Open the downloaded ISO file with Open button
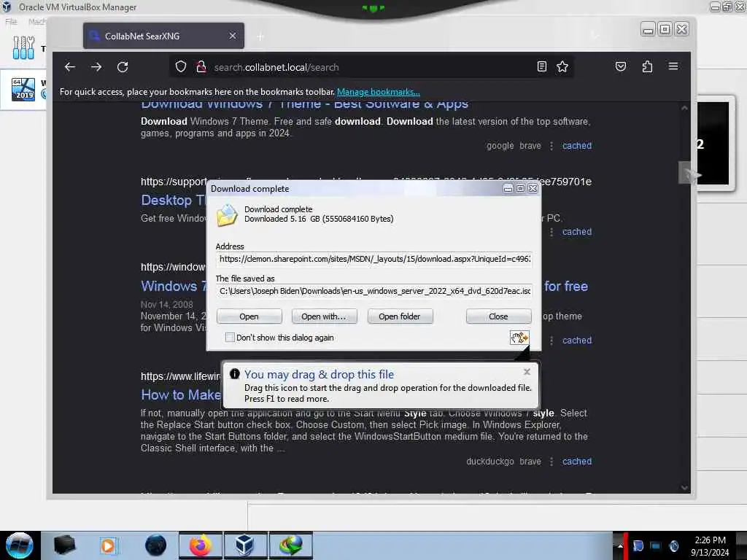The image size is (747, 560). (x=249, y=316)
